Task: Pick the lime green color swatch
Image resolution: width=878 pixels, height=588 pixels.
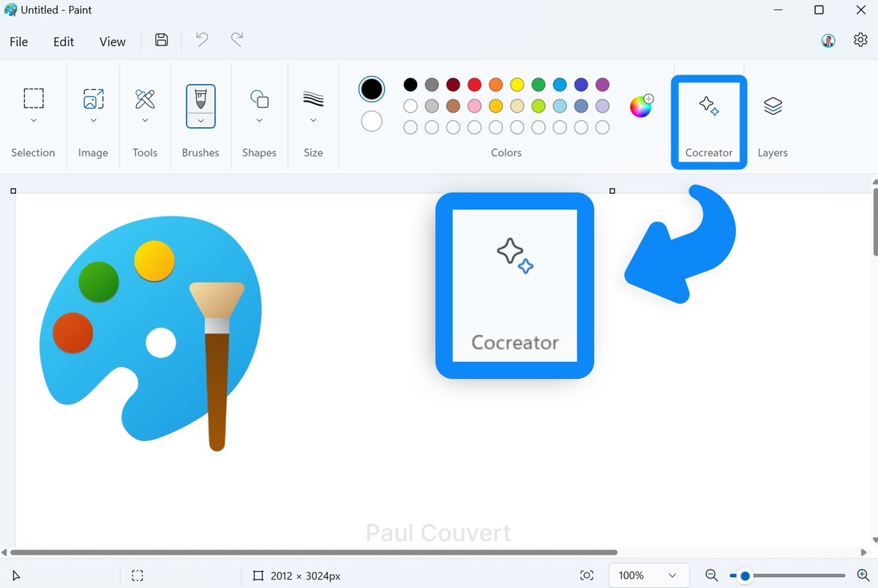Action: point(539,106)
